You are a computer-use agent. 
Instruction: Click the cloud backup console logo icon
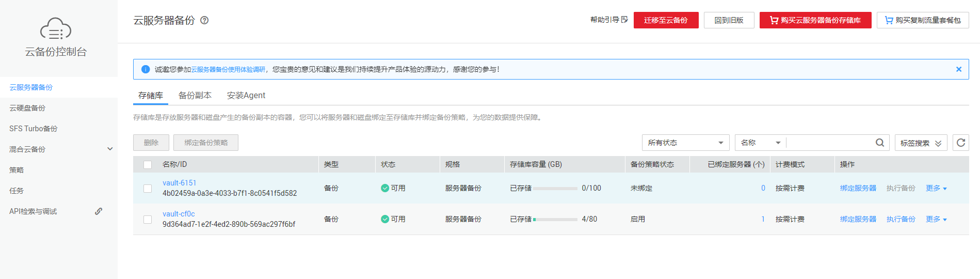56,29
